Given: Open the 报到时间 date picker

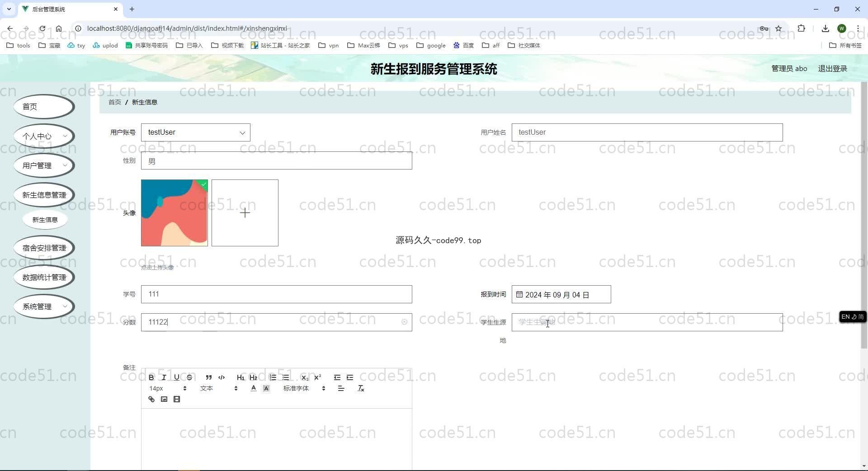Looking at the screenshot, I should click(x=561, y=294).
